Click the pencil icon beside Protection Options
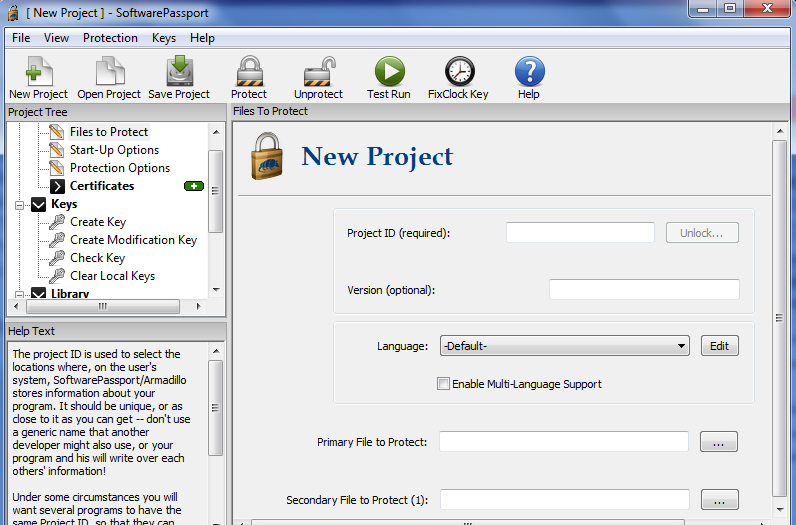 57,168
